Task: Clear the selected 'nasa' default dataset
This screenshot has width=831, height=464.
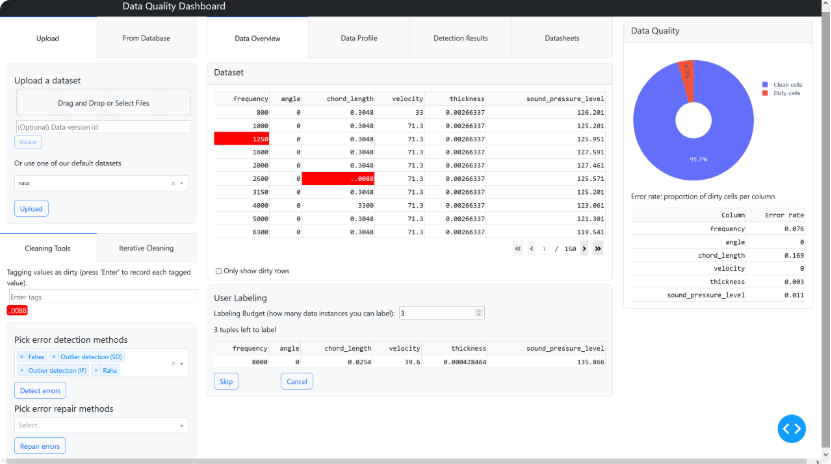Action: pyautogui.click(x=173, y=183)
